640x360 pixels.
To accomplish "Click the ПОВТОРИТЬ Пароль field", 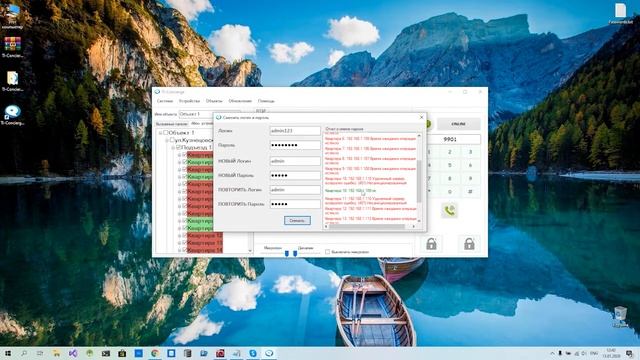I will pos(295,204).
